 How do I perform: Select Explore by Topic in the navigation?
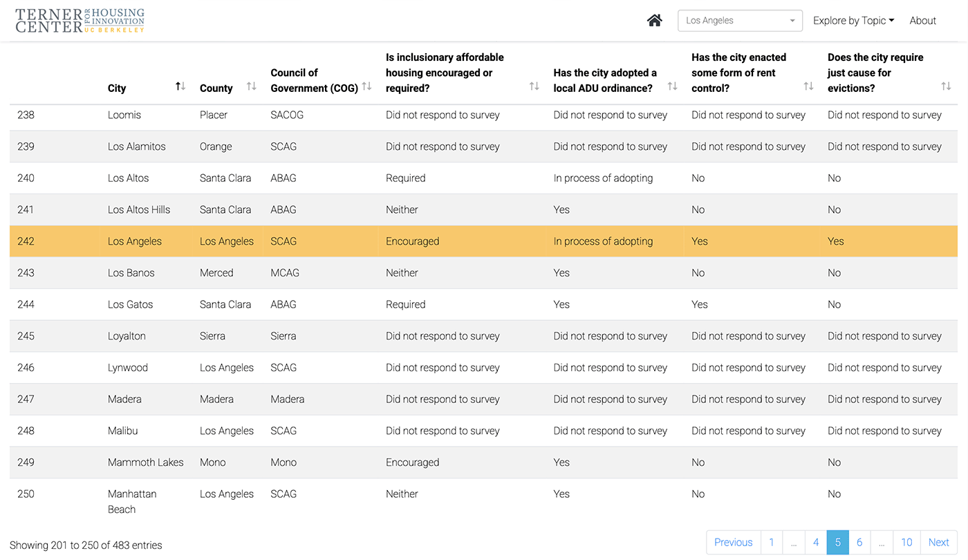[853, 20]
